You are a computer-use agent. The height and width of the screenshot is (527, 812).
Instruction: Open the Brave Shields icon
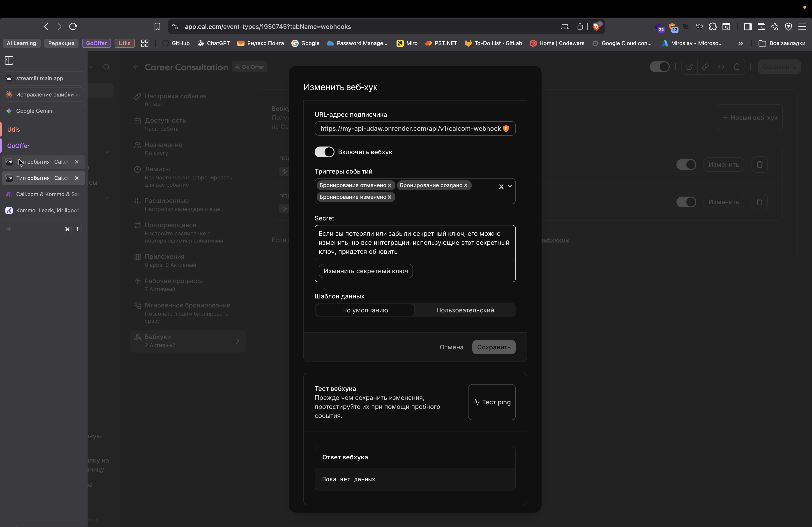[x=596, y=27]
